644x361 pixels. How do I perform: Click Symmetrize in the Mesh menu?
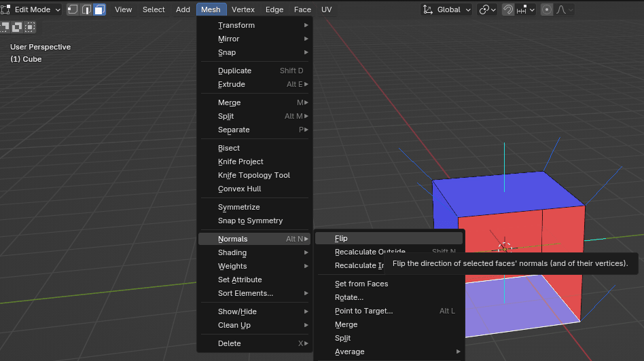click(x=238, y=207)
